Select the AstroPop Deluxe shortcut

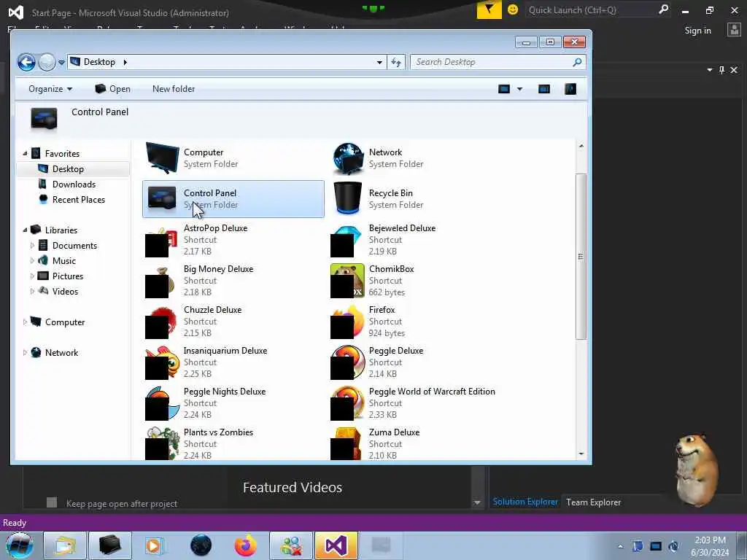tap(233, 239)
